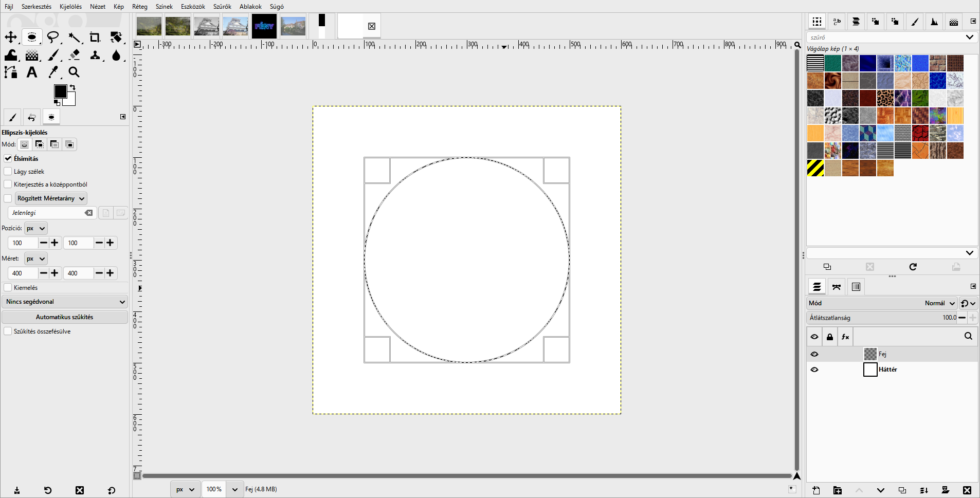Open the Kijelölés menu
Viewport: 980px width, 498px height.
(x=70, y=7)
